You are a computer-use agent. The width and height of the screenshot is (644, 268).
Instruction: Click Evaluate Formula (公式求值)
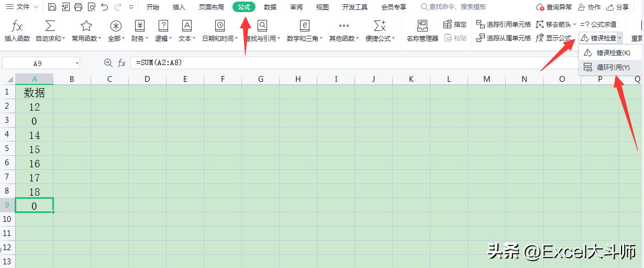598,24
